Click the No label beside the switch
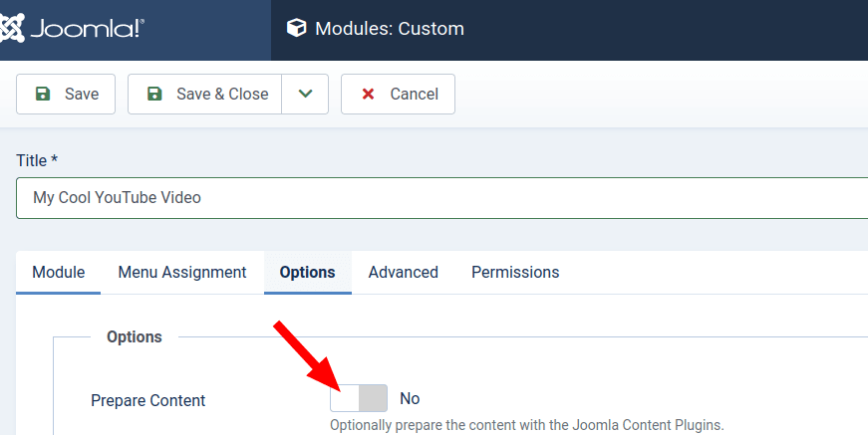This screenshot has width=868, height=435. coord(410,398)
